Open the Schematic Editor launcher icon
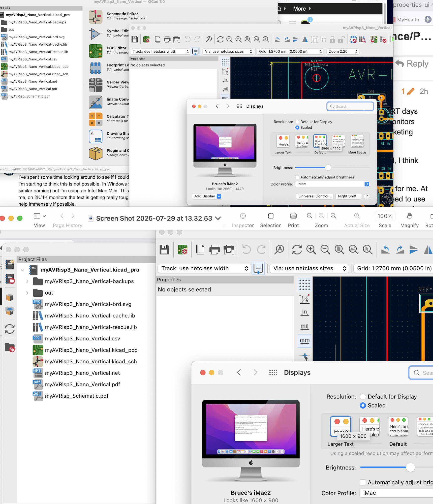Screen dimensions: 433x504 [96, 17]
